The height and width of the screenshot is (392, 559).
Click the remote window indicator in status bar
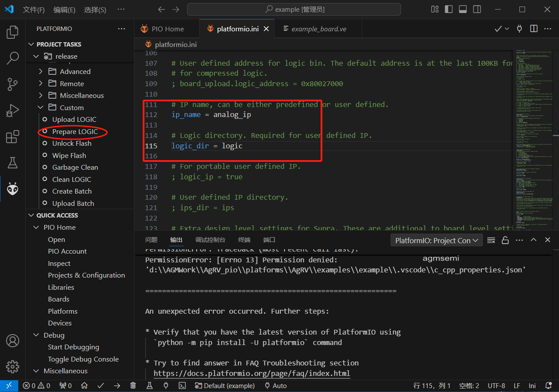pos(9,385)
